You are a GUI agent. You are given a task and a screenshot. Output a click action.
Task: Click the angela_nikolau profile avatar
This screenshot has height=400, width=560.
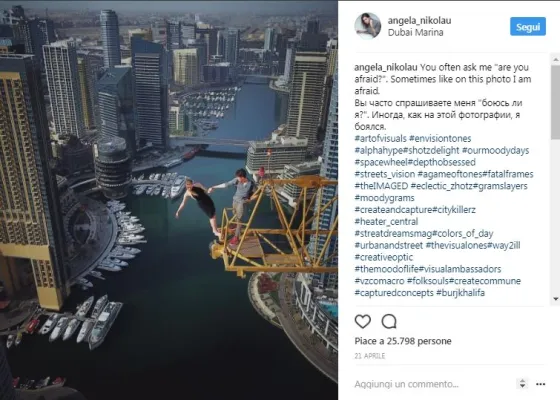click(x=368, y=26)
